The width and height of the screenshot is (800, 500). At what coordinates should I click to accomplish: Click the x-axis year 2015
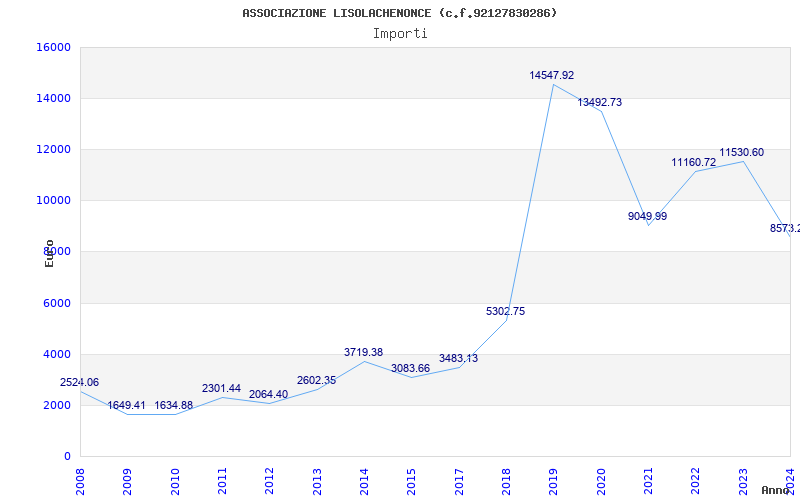click(412, 482)
